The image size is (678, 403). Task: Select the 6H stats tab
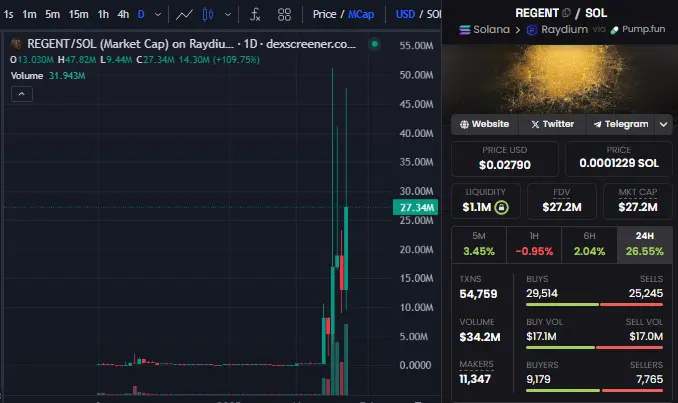click(589, 244)
